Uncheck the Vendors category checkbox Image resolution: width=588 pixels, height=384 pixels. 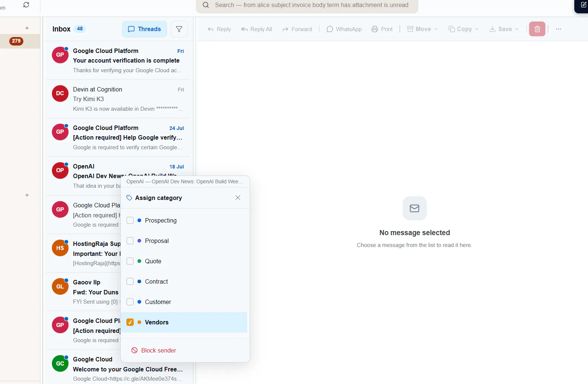coord(130,322)
